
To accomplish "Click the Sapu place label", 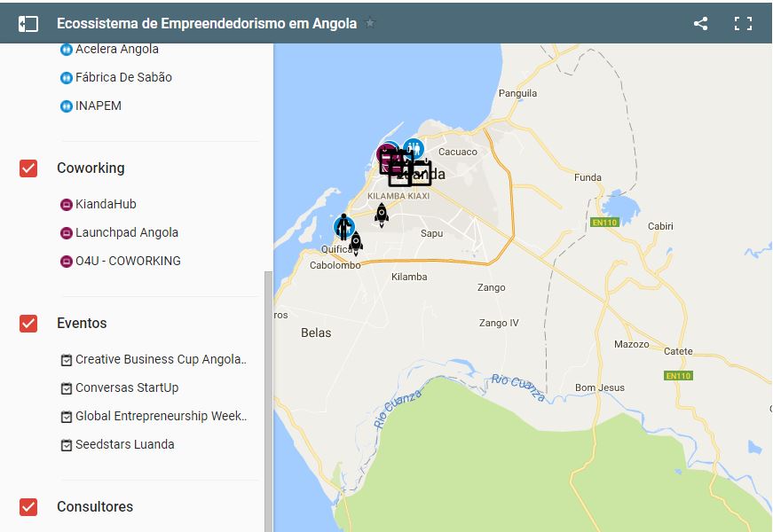I will tap(431, 233).
